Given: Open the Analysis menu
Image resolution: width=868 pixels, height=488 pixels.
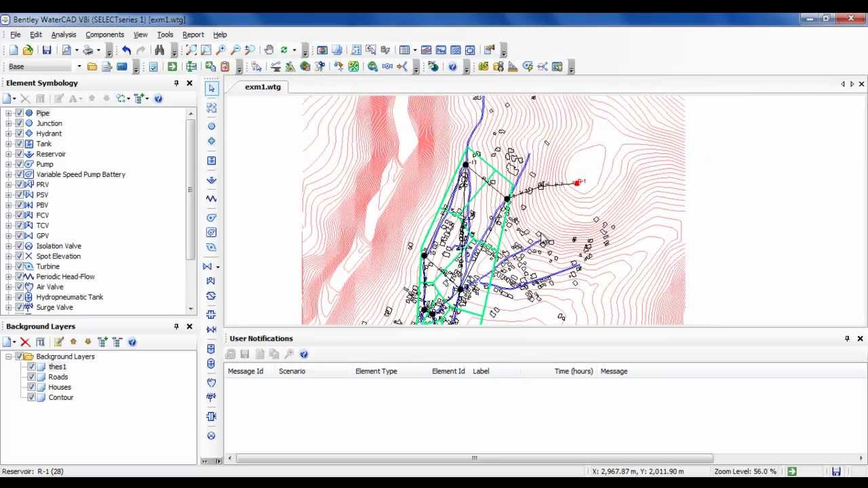Looking at the screenshot, I should point(64,35).
